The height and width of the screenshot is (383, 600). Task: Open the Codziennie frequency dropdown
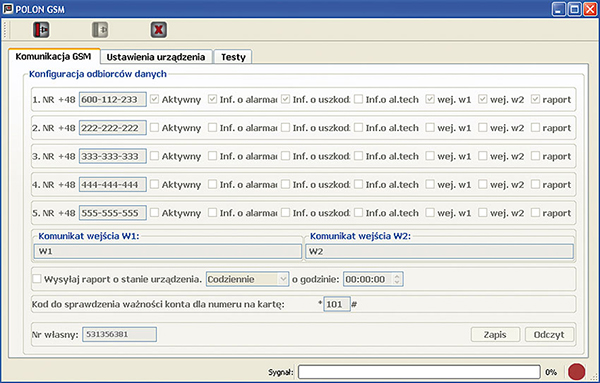click(247, 279)
